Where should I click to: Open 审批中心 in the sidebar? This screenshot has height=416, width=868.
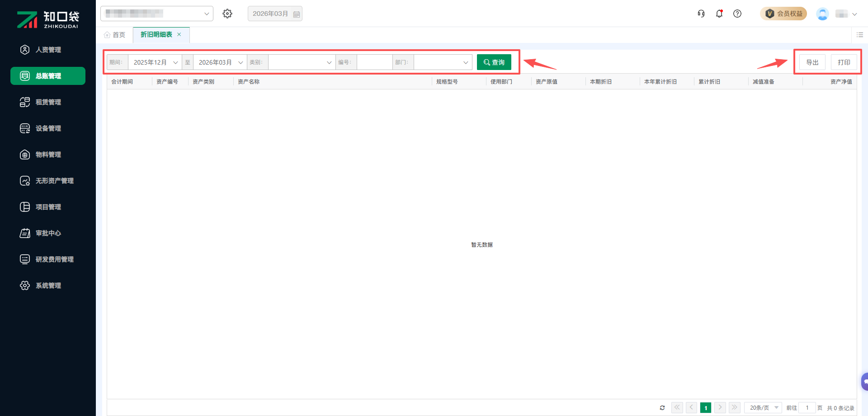[x=48, y=233]
